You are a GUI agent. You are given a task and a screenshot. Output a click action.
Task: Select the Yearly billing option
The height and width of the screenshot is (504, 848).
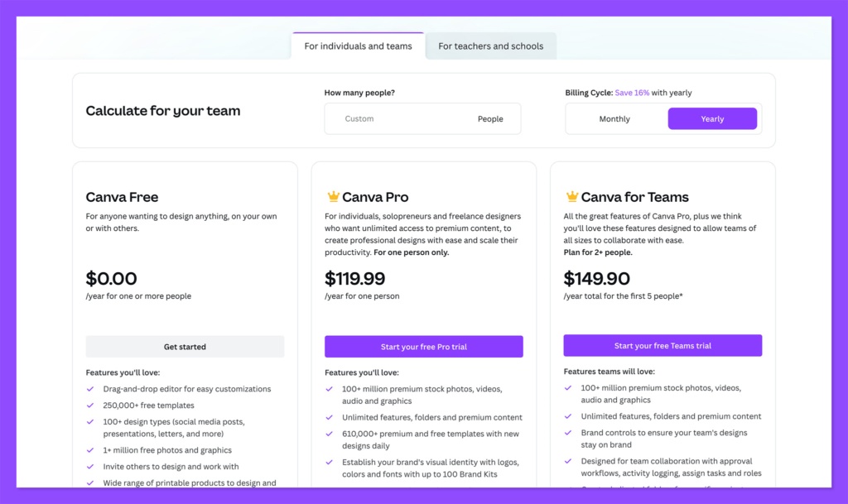(x=712, y=118)
